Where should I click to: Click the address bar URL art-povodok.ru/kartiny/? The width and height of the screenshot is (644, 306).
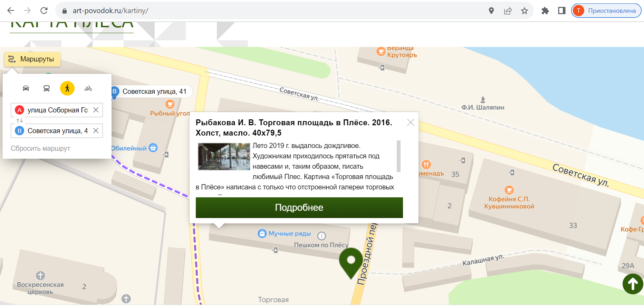coord(110,11)
